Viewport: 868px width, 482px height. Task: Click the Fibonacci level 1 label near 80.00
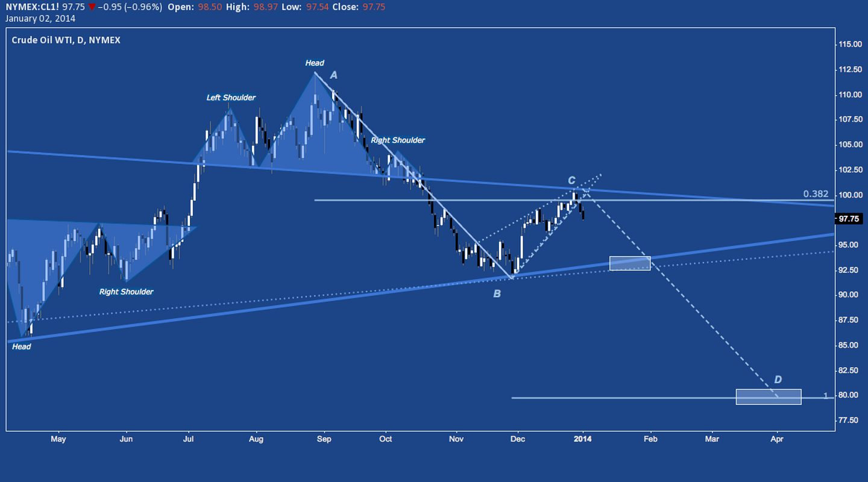(826, 396)
